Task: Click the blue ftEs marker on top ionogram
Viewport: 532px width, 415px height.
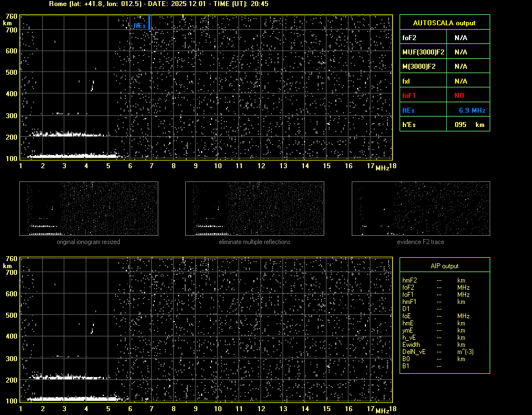Action: coord(149,23)
